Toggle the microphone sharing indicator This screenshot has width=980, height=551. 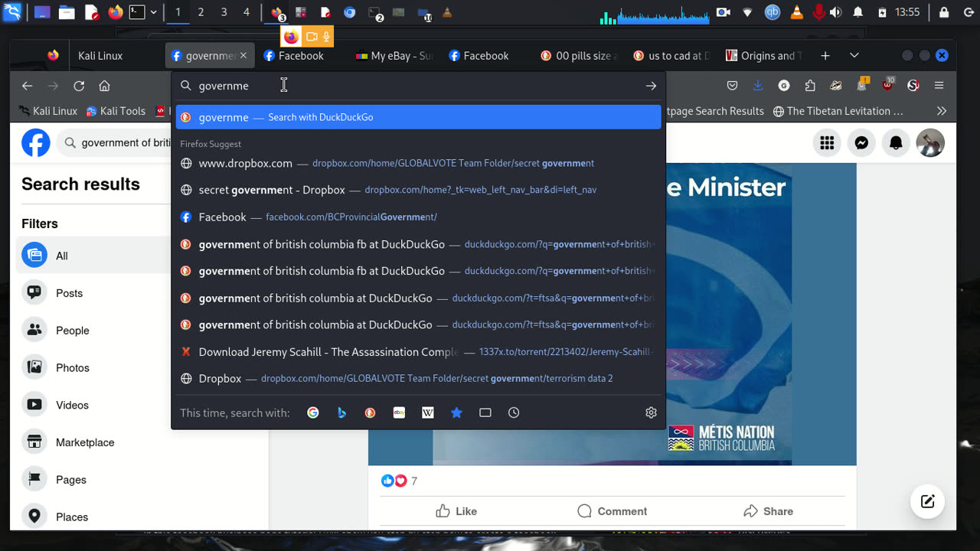point(326,37)
